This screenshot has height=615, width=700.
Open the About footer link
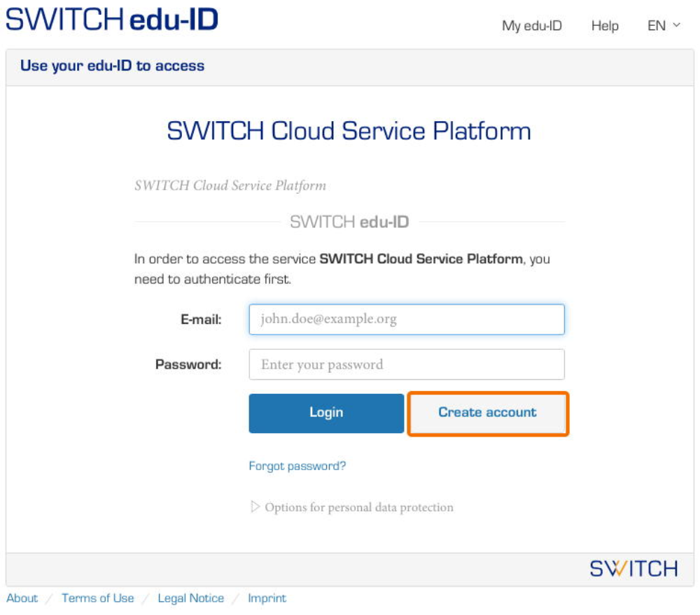[x=22, y=598]
